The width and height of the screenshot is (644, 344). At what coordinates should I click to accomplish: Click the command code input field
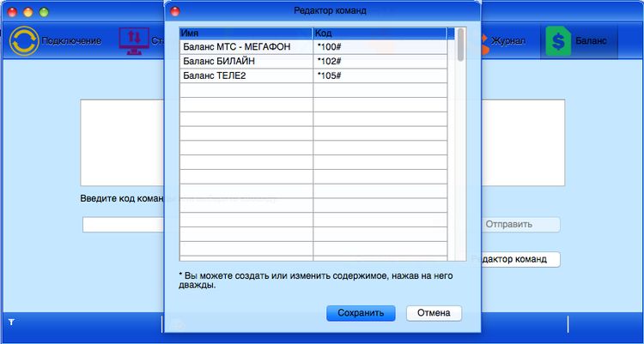(123, 225)
